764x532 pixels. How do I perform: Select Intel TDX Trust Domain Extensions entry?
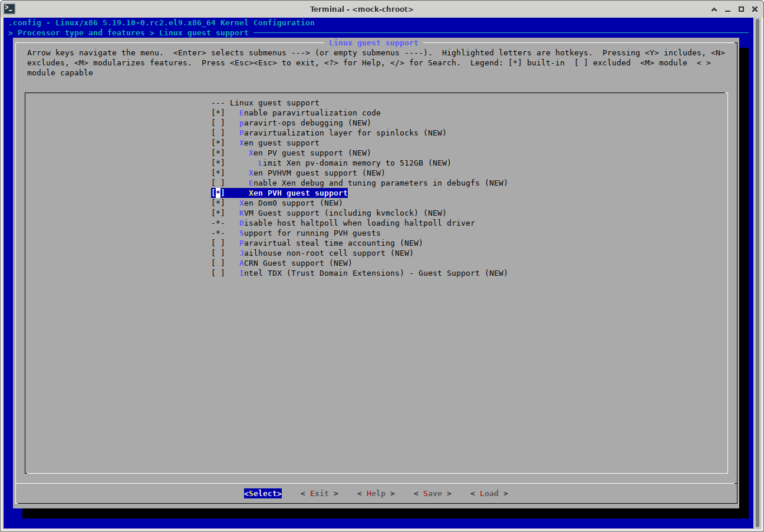click(x=374, y=273)
